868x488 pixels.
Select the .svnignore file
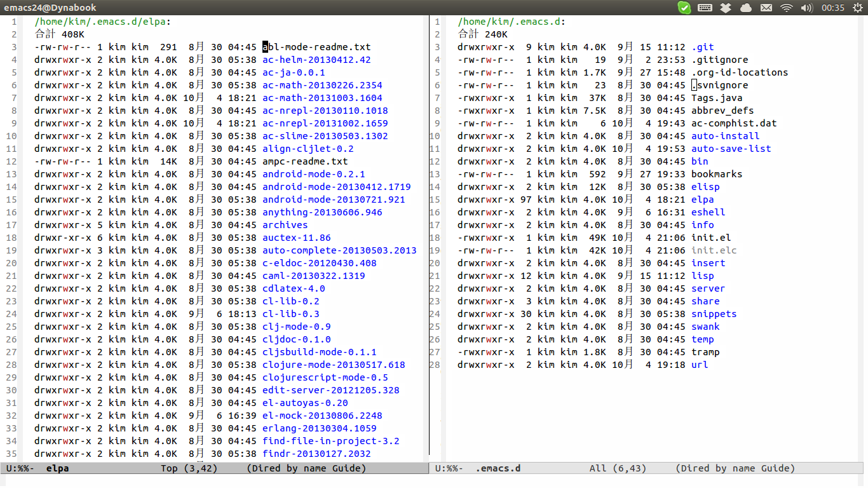click(x=720, y=85)
